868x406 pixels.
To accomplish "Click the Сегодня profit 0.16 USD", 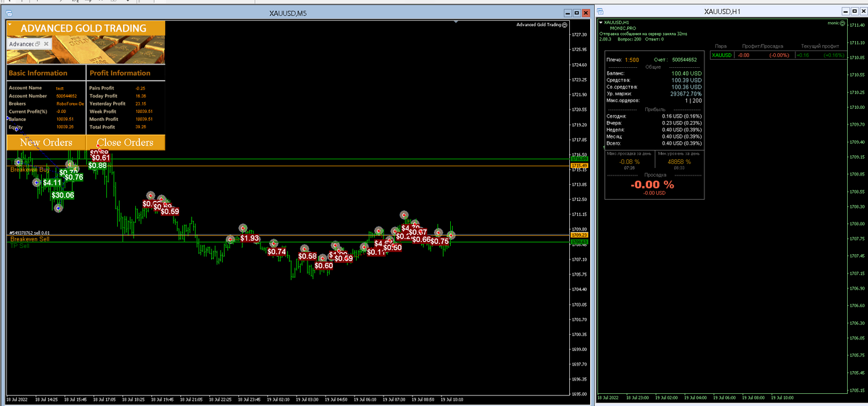I will 682,116.
